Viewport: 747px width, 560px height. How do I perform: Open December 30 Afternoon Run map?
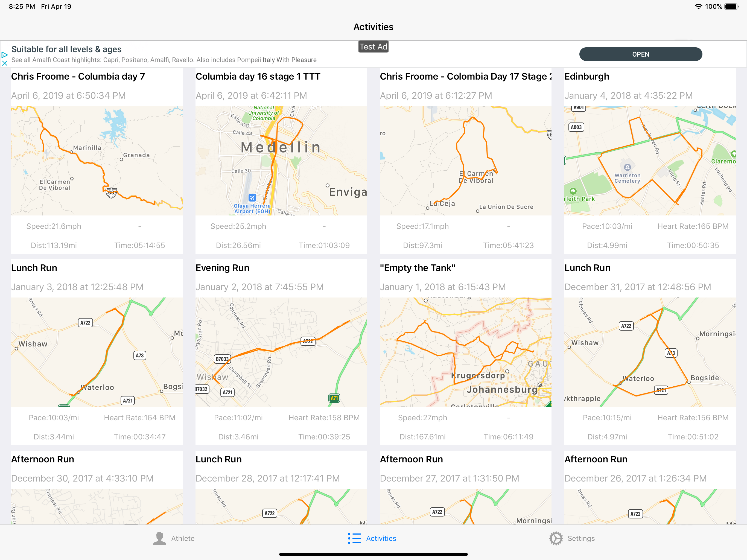97,507
